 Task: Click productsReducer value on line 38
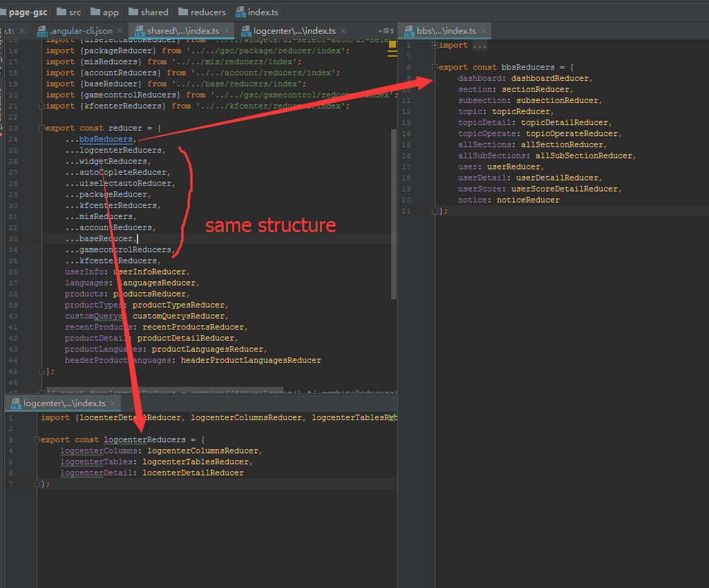(150, 294)
